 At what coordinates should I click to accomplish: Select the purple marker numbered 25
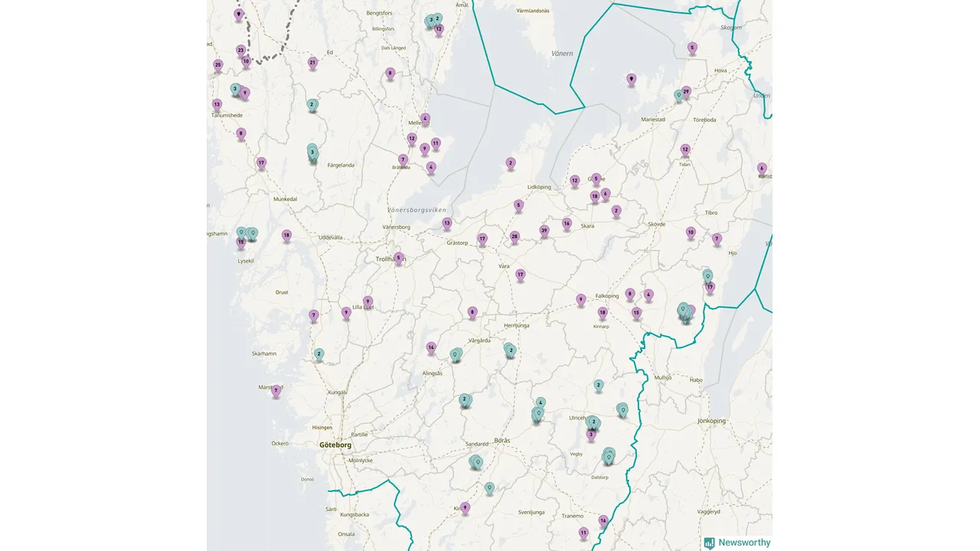point(218,66)
